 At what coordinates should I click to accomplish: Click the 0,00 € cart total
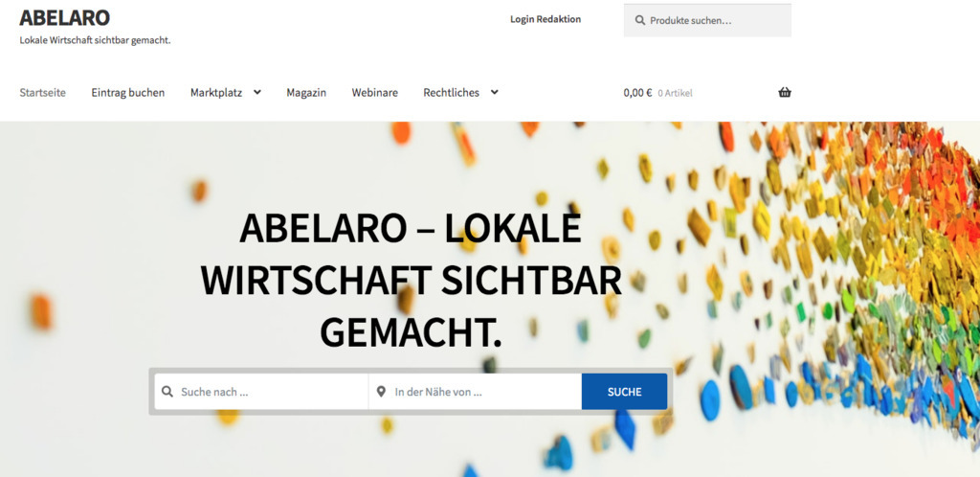pos(637,93)
